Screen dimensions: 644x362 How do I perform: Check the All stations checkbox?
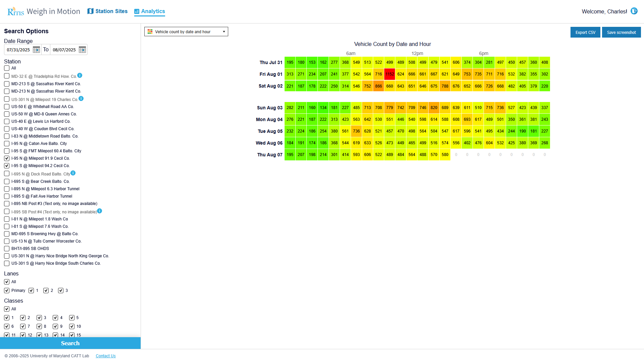pos(7,68)
